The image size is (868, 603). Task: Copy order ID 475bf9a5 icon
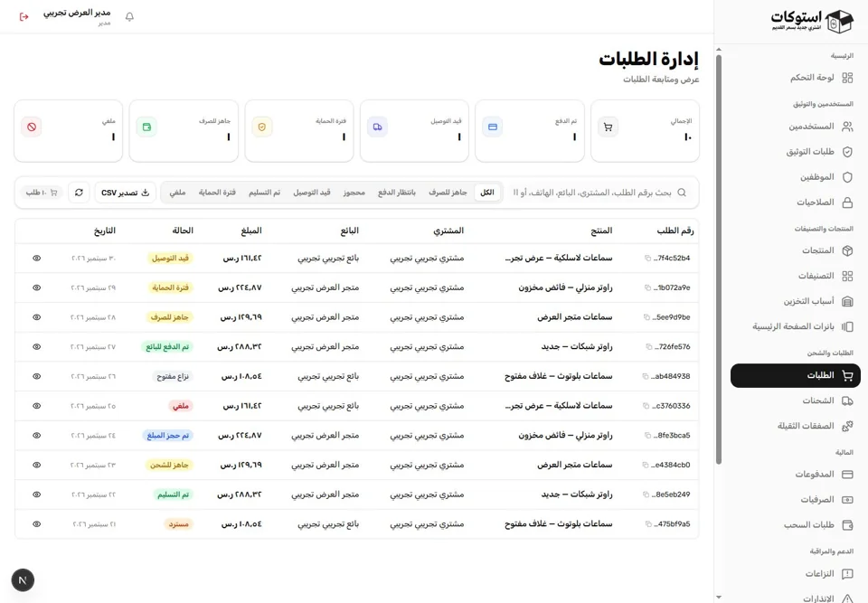pos(648,523)
